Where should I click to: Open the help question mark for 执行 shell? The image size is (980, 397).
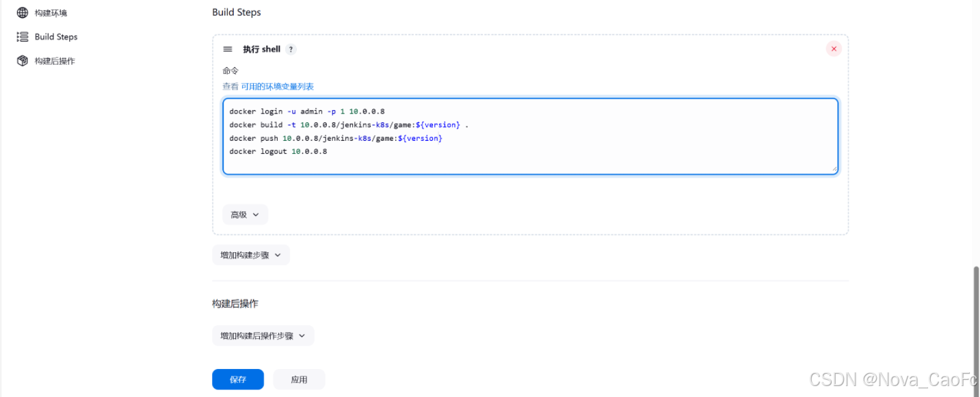[x=291, y=49]
